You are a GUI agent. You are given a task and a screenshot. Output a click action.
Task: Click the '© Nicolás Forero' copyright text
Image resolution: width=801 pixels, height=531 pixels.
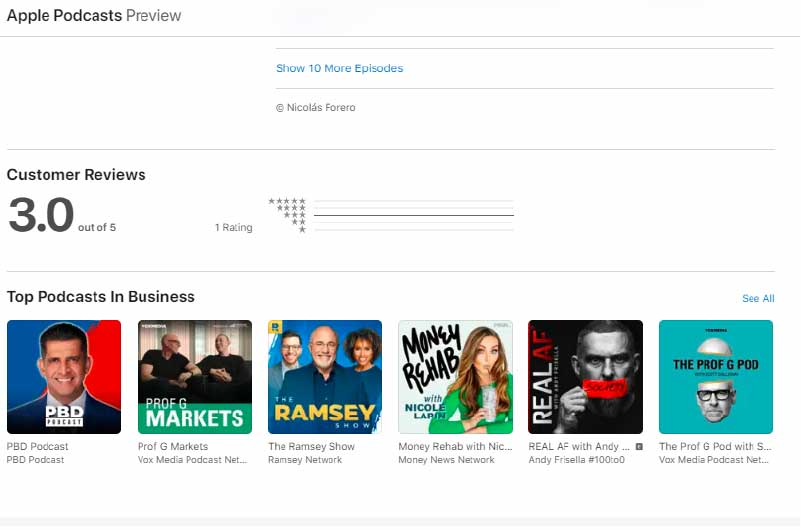[316, 107]
